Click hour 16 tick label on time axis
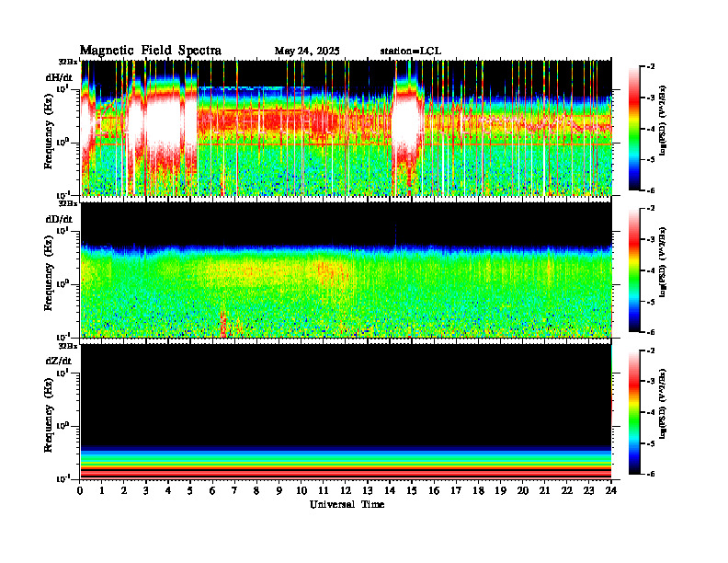 [434, 491]
